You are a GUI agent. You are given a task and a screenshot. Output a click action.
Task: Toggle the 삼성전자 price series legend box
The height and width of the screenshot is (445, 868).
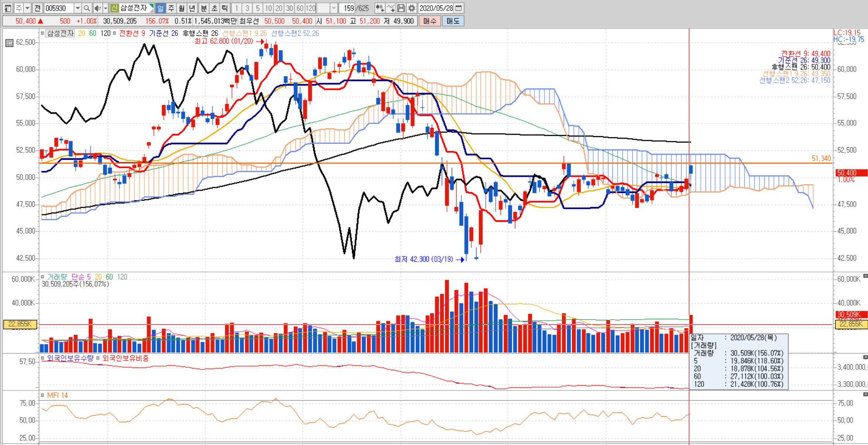[42, 33]
